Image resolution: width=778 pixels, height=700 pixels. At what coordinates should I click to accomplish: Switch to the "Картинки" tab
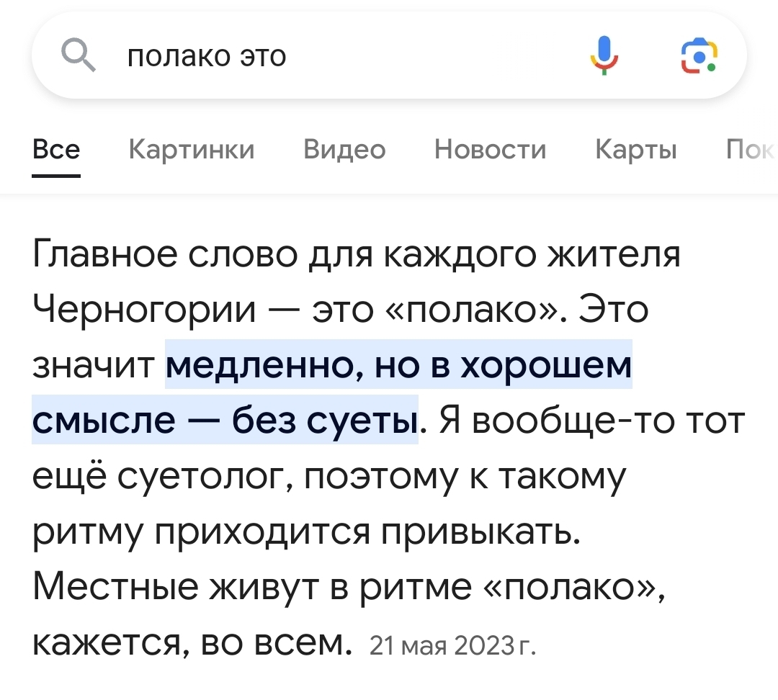point(191,150)
